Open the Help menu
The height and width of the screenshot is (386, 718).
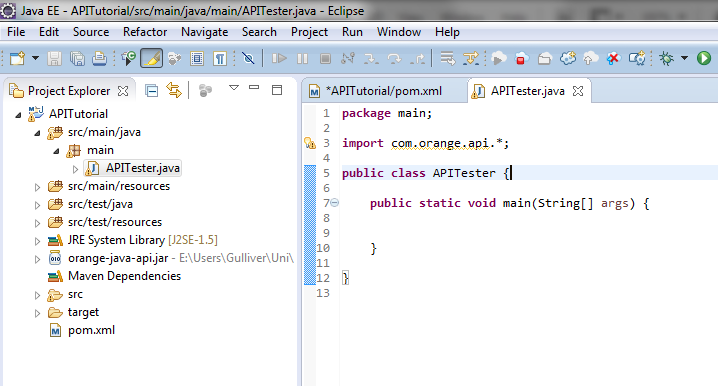(x=447, y=32)
